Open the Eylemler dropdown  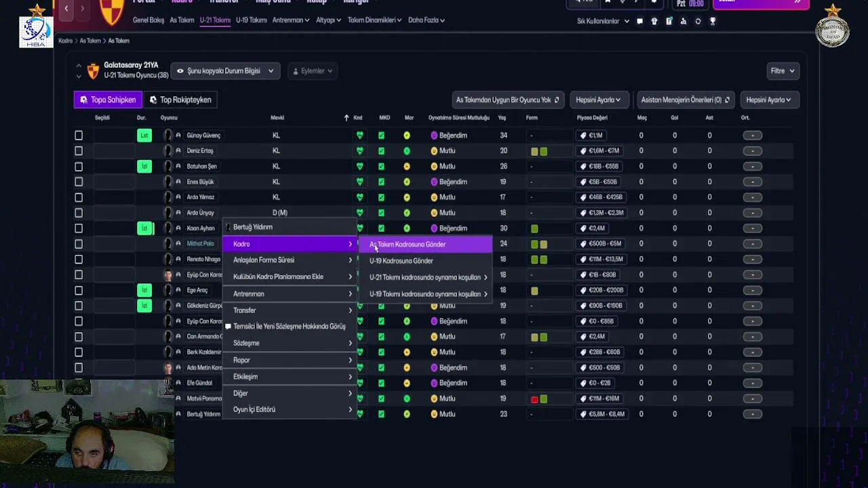pyautogui.click(x=313, y=70)
